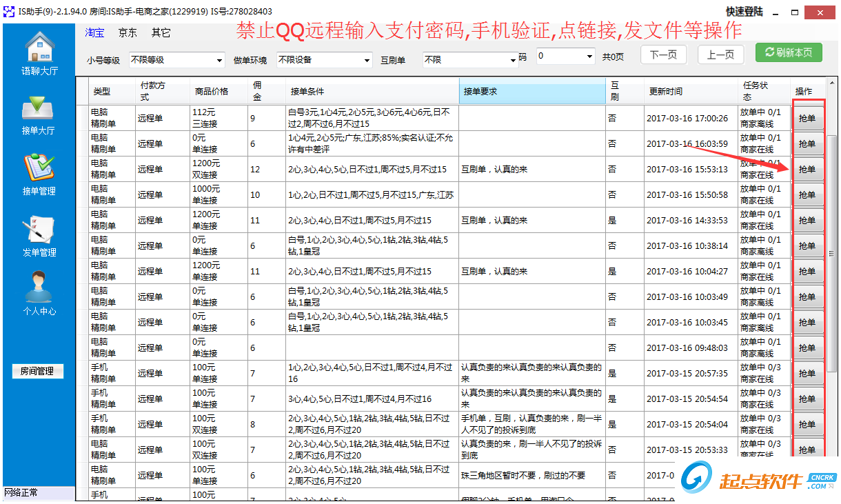Open the 语聊大厅 chat lobby panel

(x=39, y=52)
